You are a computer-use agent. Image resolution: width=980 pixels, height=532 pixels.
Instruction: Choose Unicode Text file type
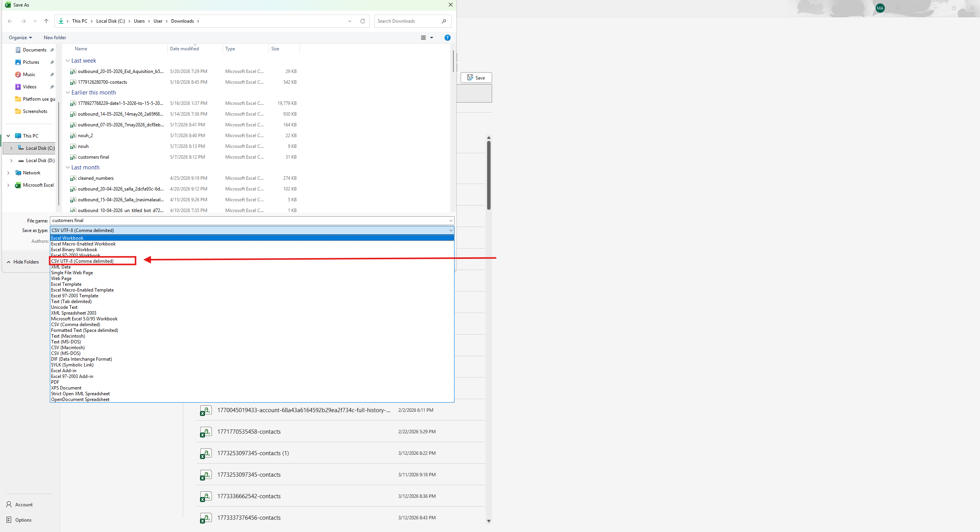click(252, 307)
